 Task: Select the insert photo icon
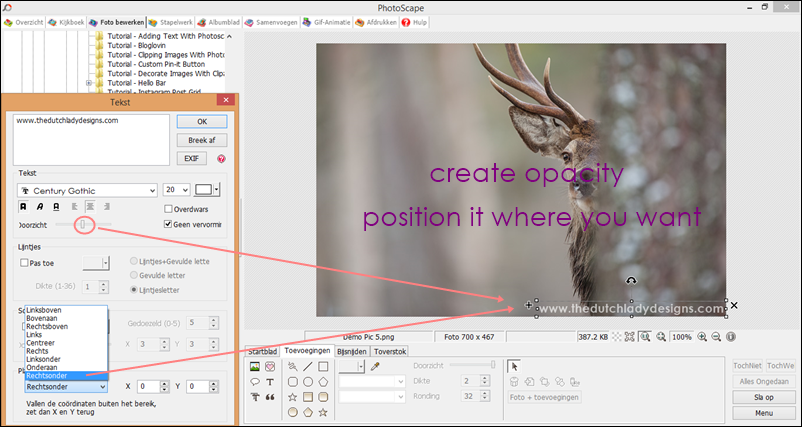(255, 367)
